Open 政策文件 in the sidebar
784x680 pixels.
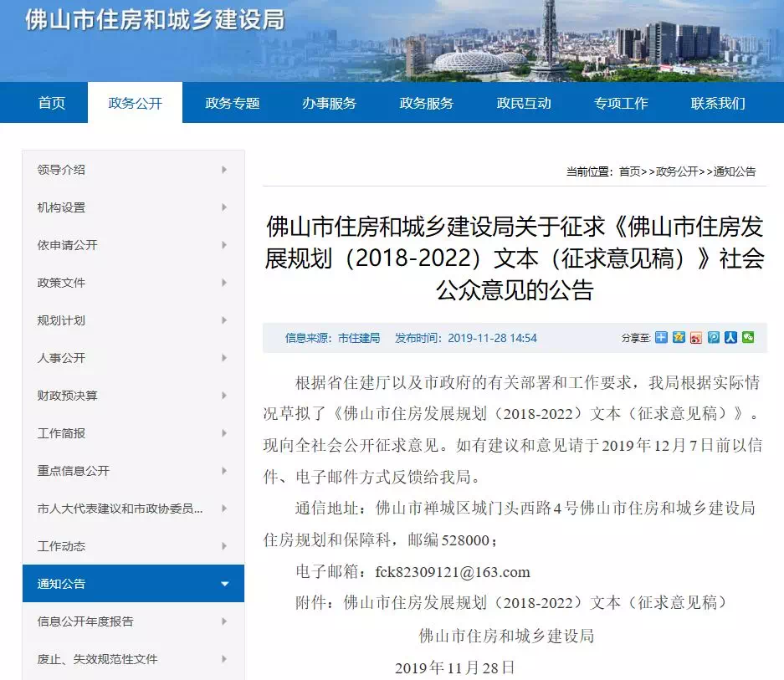click(61, 283)
